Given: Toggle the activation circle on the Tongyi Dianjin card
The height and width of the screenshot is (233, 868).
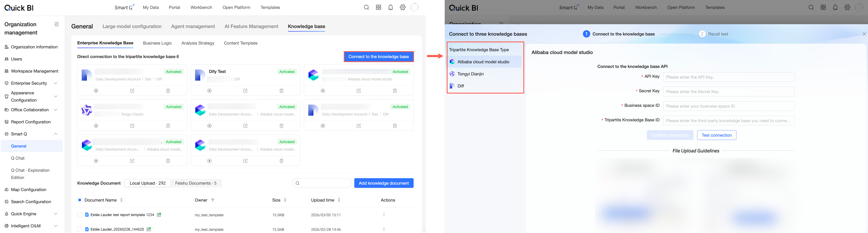Looking at the screenshot, I should click(x=96, y=126).
